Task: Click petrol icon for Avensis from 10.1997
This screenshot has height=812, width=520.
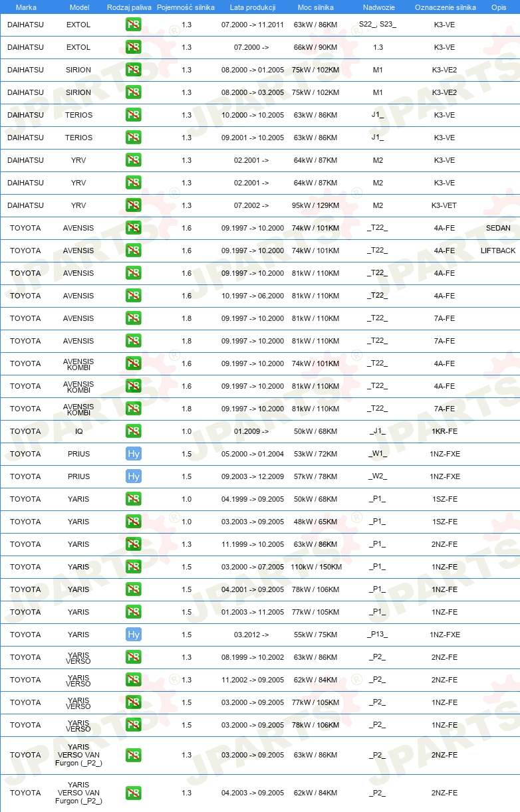Action: click(133, 296)
